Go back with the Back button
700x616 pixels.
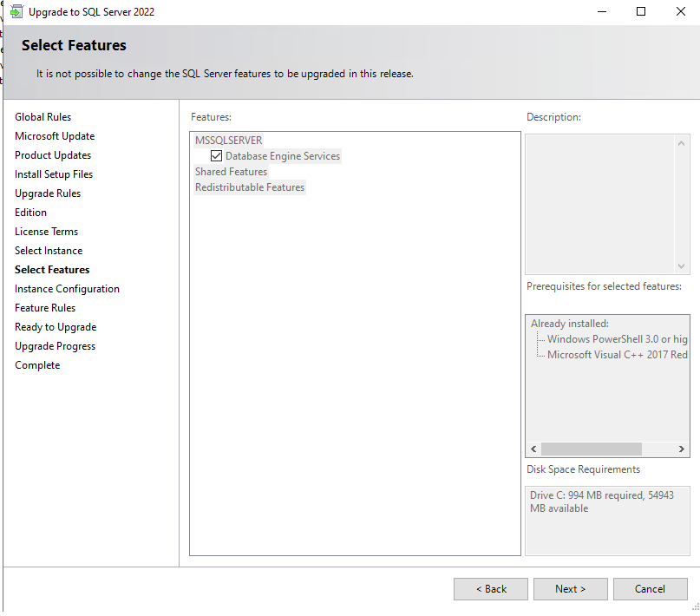coord(490,589)
